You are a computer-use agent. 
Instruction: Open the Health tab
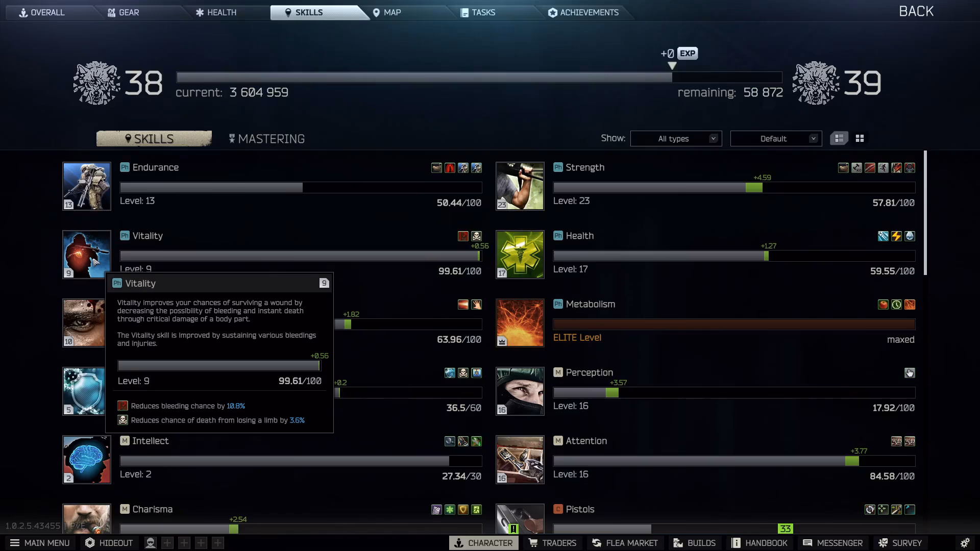(x=216, y=12)
